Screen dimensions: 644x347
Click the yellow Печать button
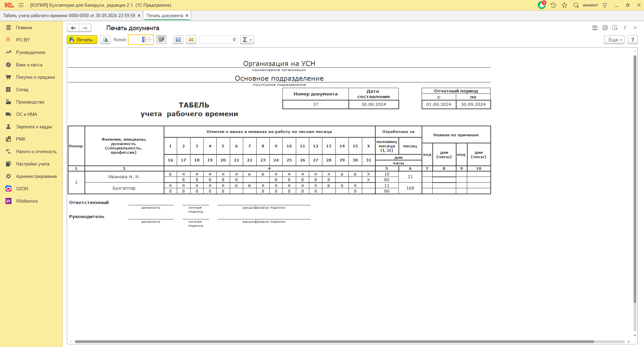click(82, 40)
